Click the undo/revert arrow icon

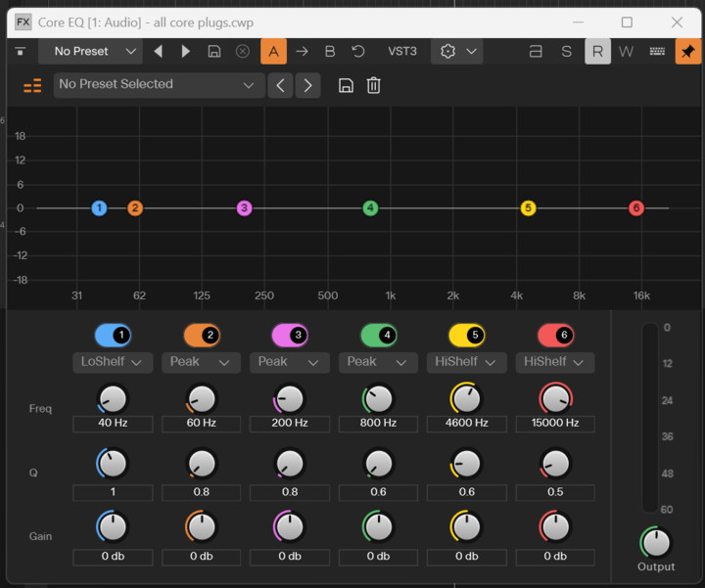(x=358, y=51)
